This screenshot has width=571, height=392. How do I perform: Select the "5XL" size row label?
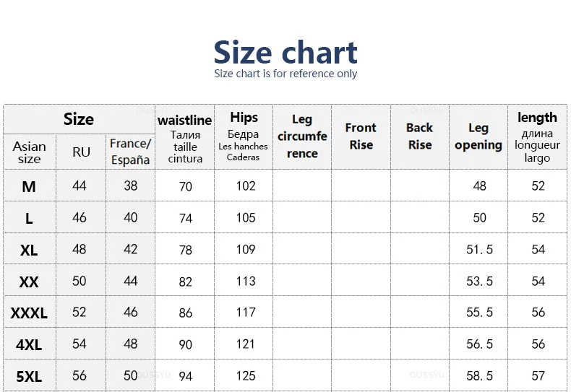pyautogui.click(x=29, y=377)
